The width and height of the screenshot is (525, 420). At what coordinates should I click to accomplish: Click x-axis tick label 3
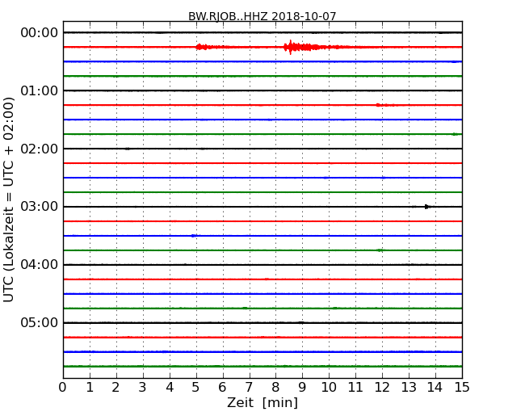[x=143, y=387]
